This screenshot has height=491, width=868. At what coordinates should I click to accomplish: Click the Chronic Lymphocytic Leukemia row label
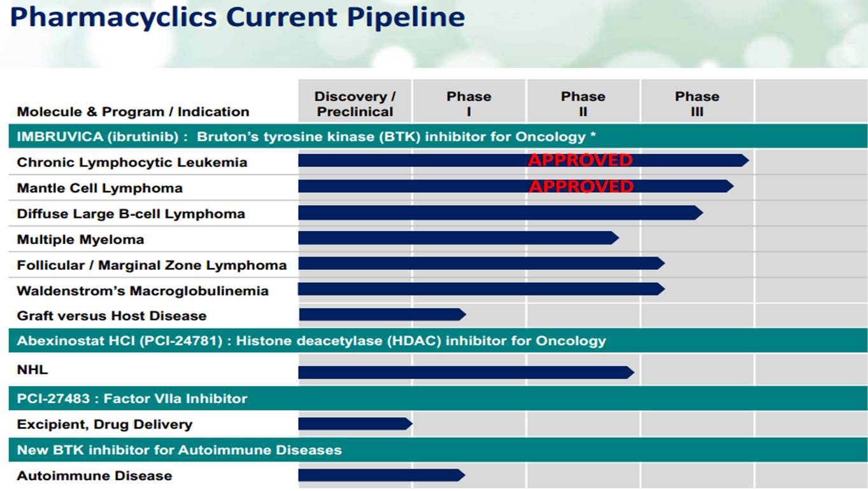(x=132, y=162)
